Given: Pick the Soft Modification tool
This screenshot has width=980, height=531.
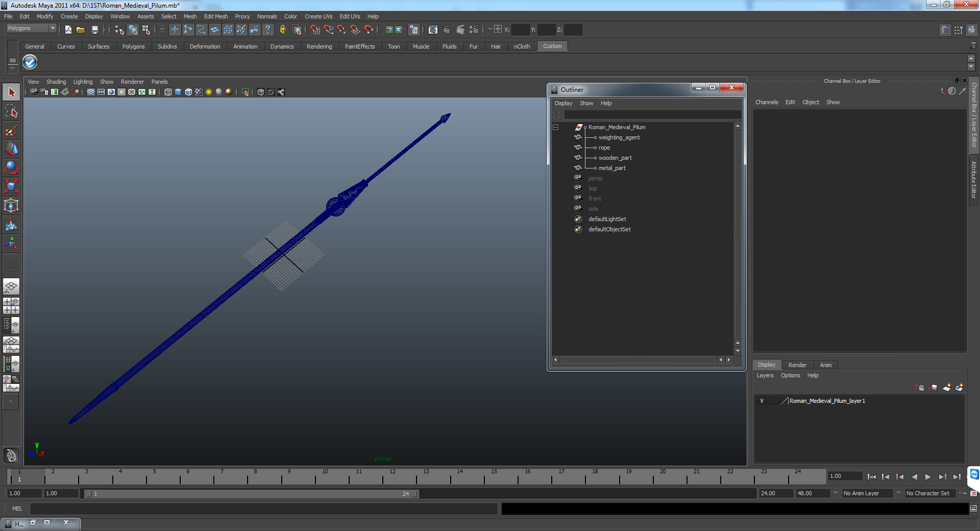Looking at the screenshot, I should pos(11,224).
